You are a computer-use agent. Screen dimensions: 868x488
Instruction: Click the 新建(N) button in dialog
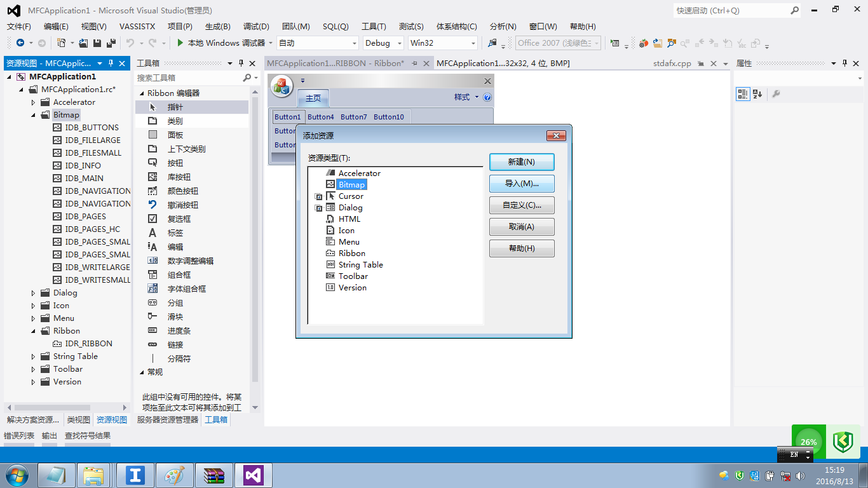[521, 162]
